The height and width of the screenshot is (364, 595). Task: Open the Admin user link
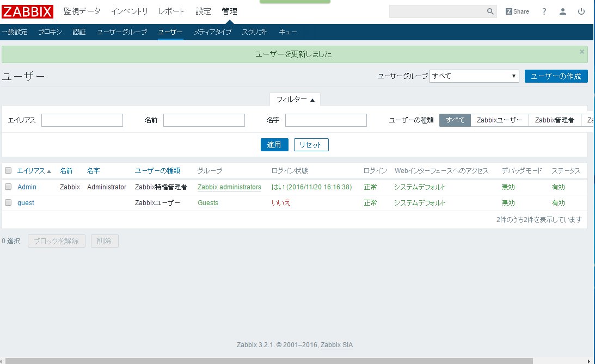tap(27, 187)
